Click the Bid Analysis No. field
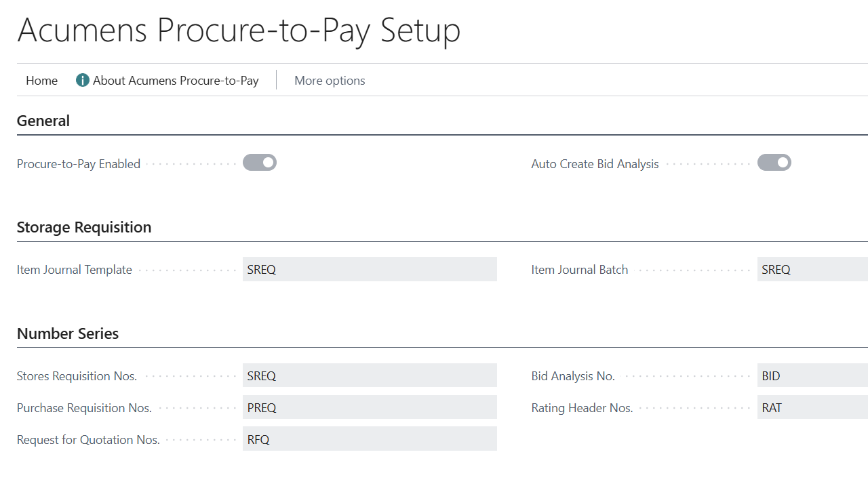This screenshot has height=488, width=868. click(812, 375)
